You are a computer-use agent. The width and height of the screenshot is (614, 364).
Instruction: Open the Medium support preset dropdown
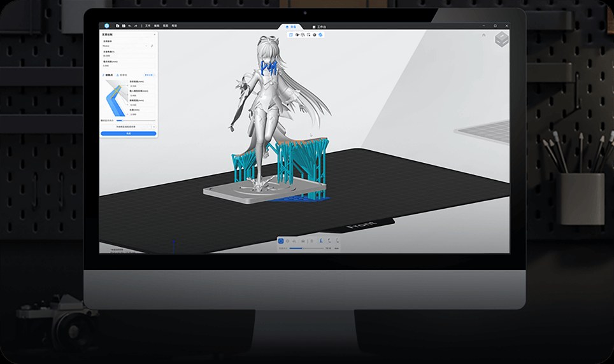(x=125, y=46)
